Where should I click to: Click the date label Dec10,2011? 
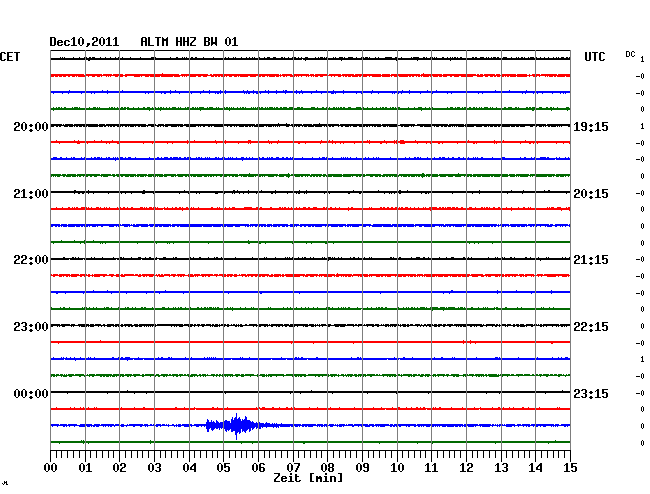click(84, 42)
